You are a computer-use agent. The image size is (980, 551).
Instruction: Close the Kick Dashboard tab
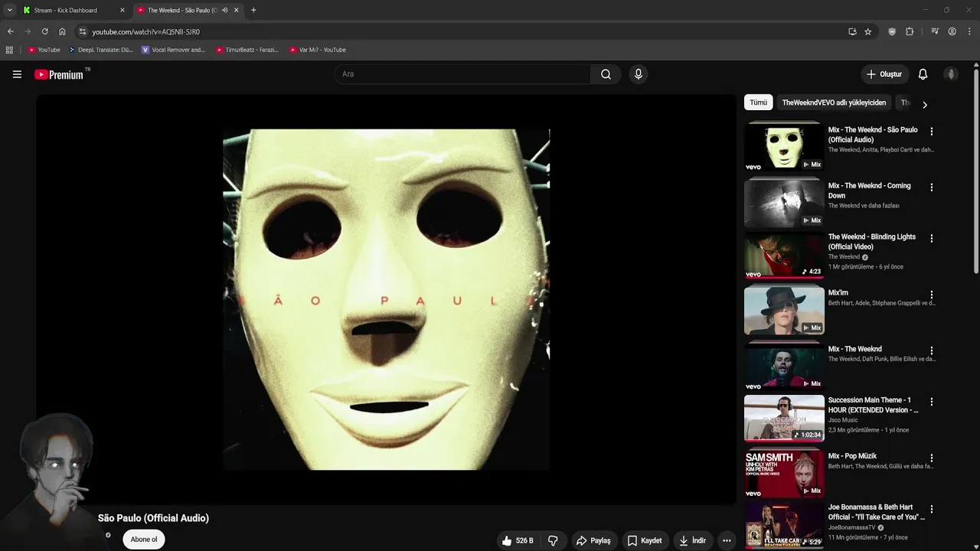click(x=122, y=10)
